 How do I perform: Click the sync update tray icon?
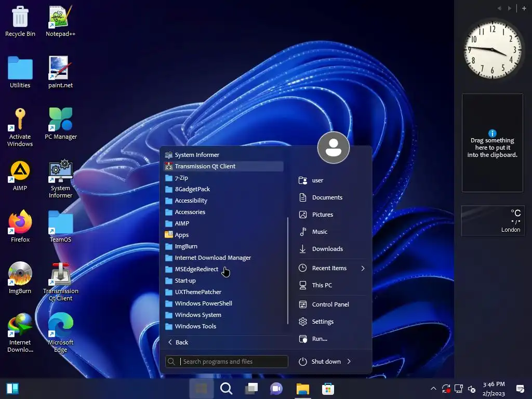[446, 389]
